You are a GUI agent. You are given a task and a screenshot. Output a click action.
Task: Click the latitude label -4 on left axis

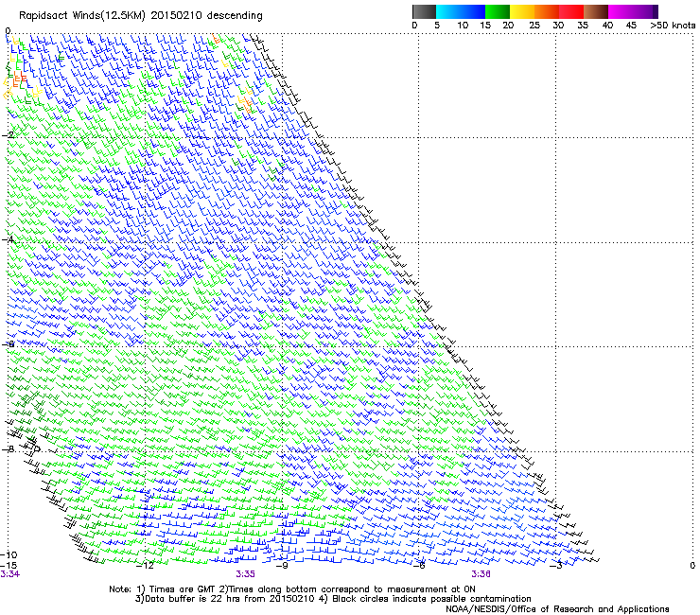[8, 239]
